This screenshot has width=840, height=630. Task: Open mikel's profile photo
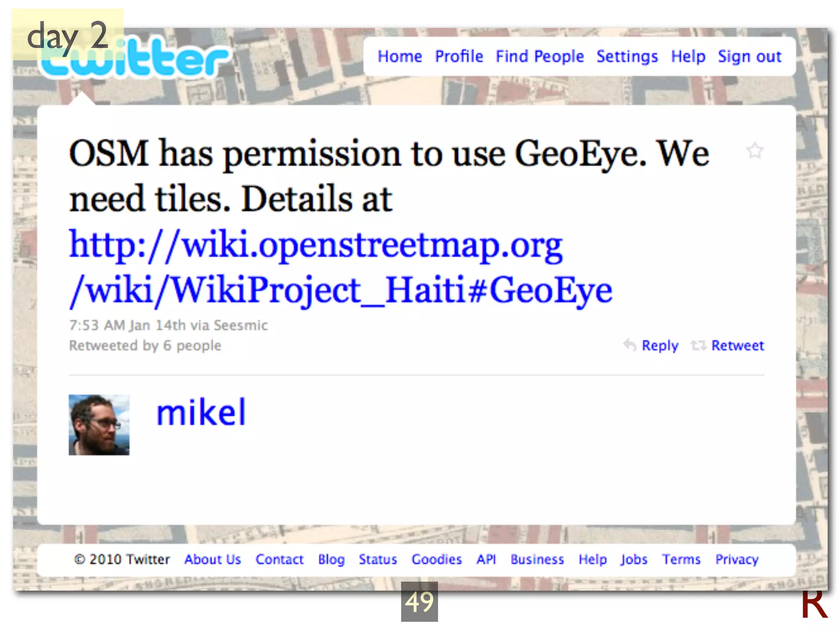99,425
